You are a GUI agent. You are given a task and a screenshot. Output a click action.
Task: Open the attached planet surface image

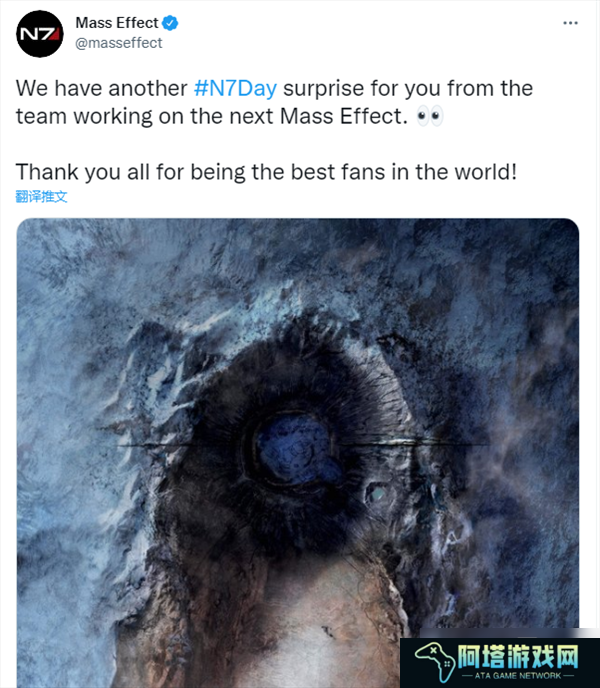pos(298,453)
